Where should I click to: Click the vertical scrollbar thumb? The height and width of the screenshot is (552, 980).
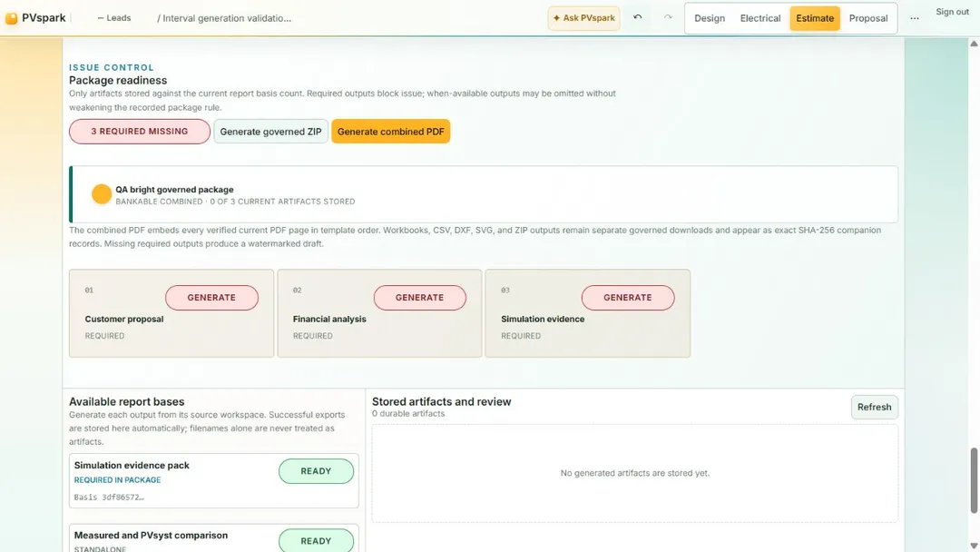point(973,480)
